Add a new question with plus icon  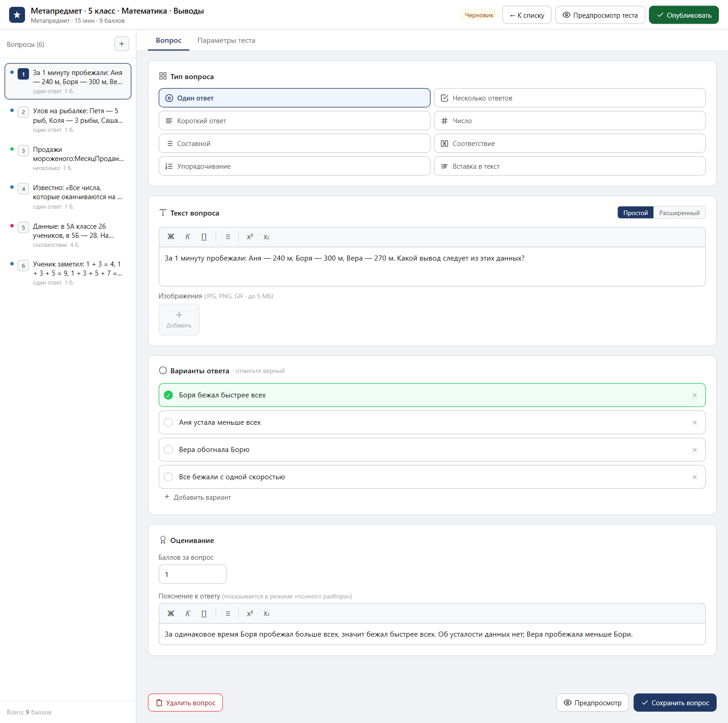[x=121, y=44]
